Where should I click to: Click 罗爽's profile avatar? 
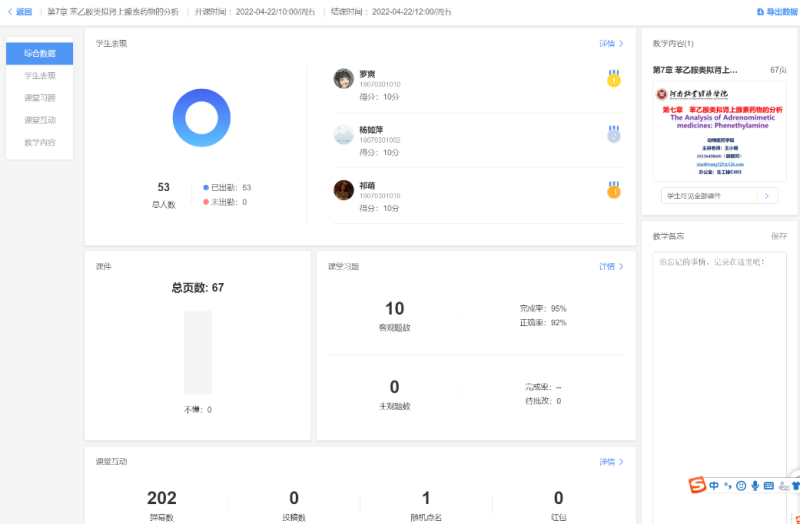pyautogui.click(x=343, y=79)
